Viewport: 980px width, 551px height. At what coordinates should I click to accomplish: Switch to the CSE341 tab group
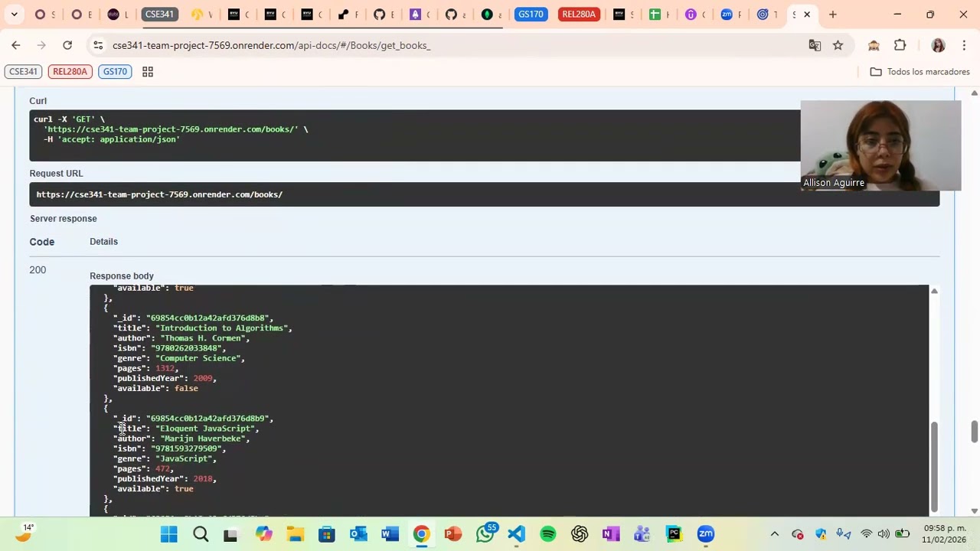tap(159, 14)
